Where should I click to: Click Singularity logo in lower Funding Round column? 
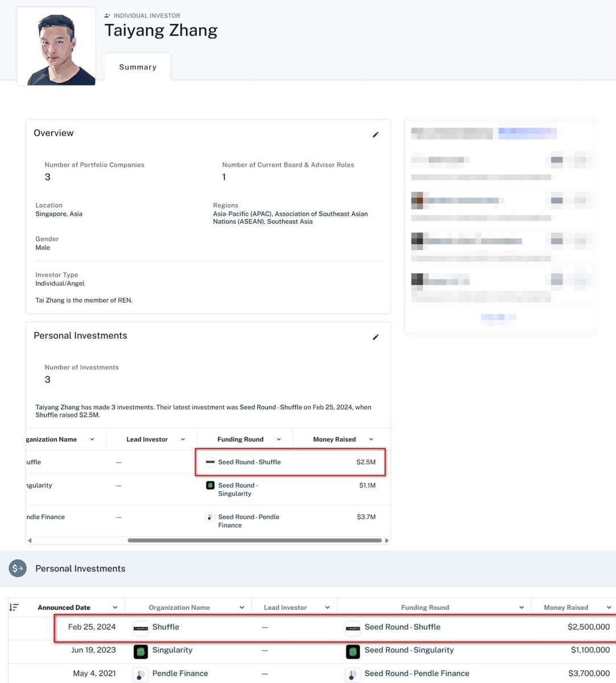pyautogui.click(x=353, y=651)
